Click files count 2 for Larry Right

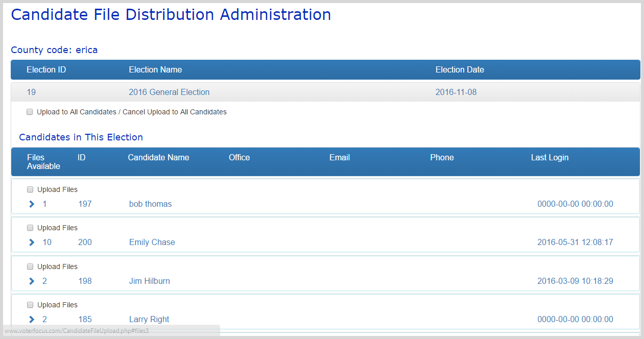pyautogui.click(x=44, y=320)
